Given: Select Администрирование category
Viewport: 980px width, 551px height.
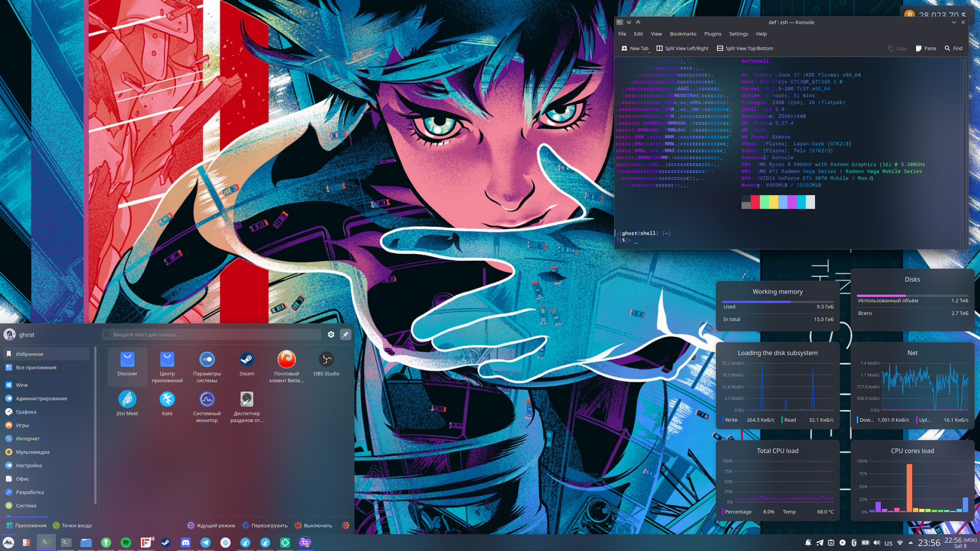Looking at the screenshot, I should (x=46, y=398).
